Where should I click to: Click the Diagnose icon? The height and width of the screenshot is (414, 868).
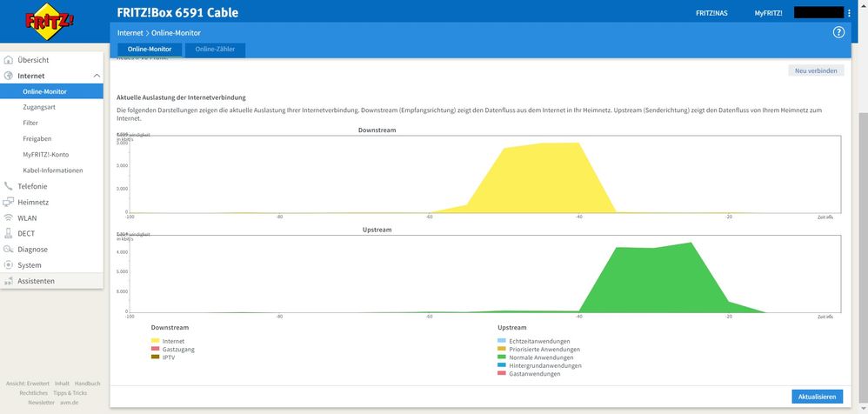9,250
